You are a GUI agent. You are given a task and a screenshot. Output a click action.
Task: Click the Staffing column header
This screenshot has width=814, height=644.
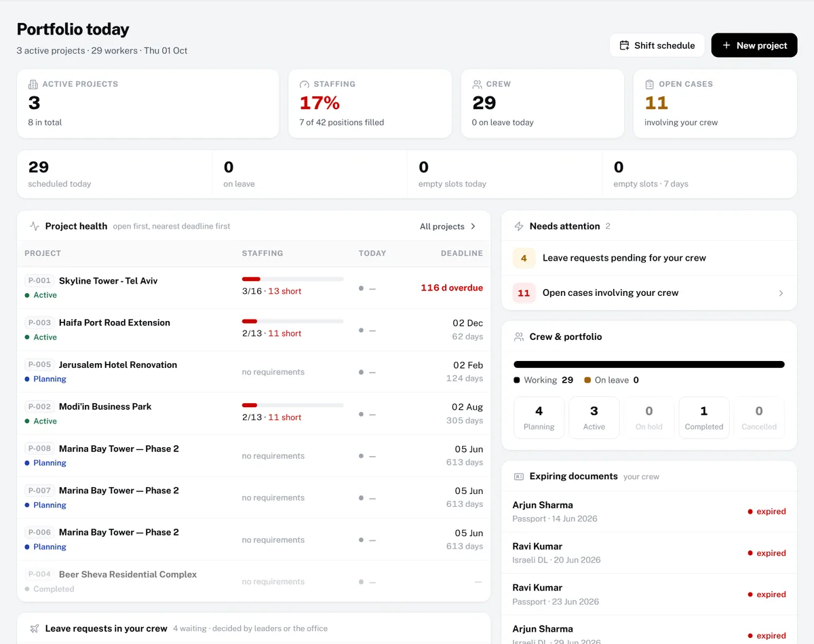pyautogui.click(x=263, y=253)
